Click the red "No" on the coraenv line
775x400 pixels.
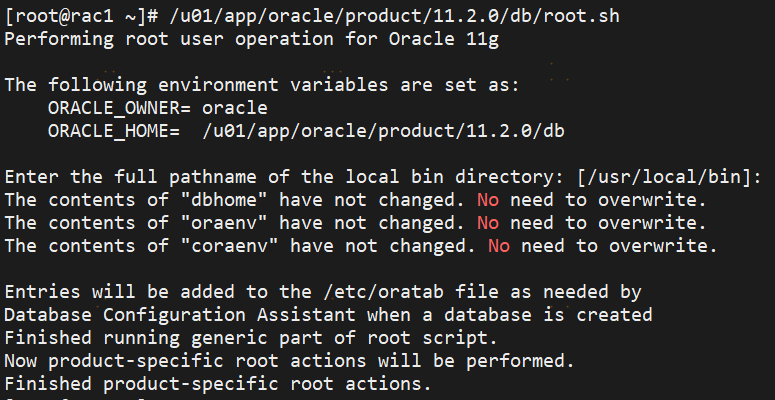click(498, 246)
